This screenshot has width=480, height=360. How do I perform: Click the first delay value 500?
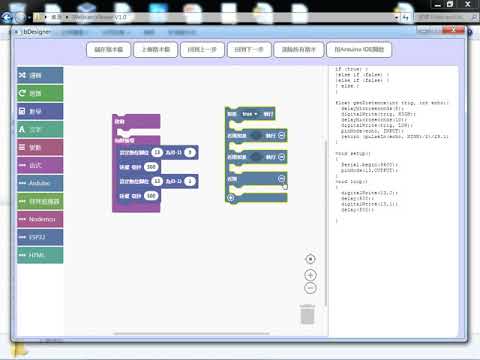pyautogui.click(x=151, y=167)
